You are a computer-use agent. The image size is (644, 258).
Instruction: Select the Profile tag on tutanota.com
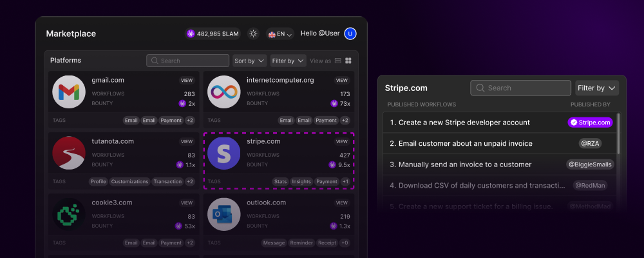click(x=98, y=181)
